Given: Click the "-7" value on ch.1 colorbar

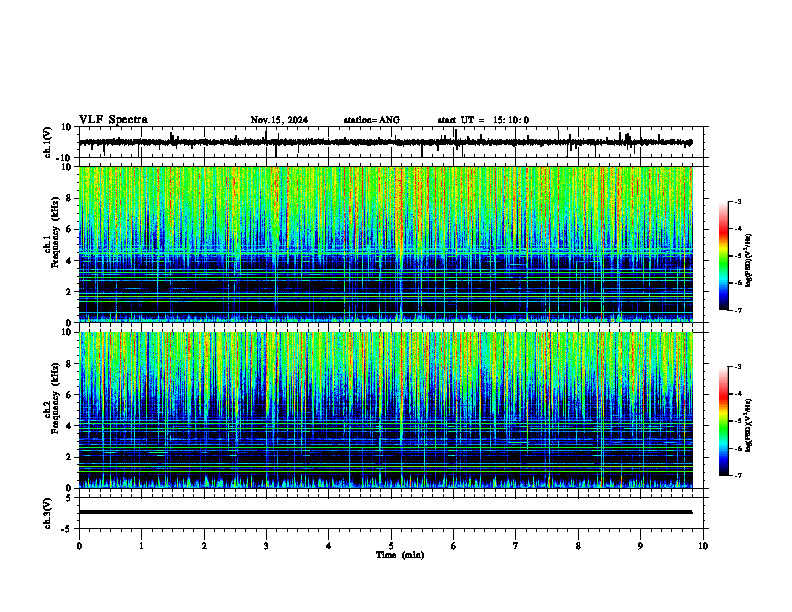Looking at the screenshot, I should tap(737, 310).
